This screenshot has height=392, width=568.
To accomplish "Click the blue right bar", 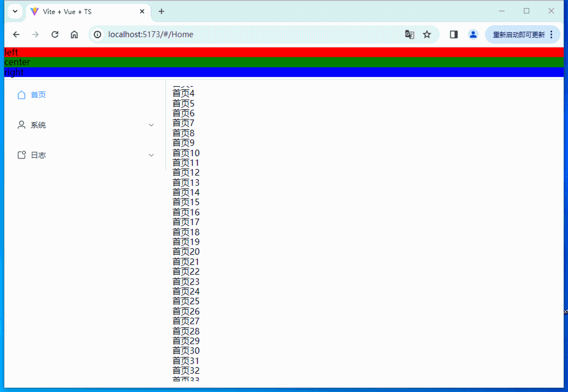I will tap(284, 72).
